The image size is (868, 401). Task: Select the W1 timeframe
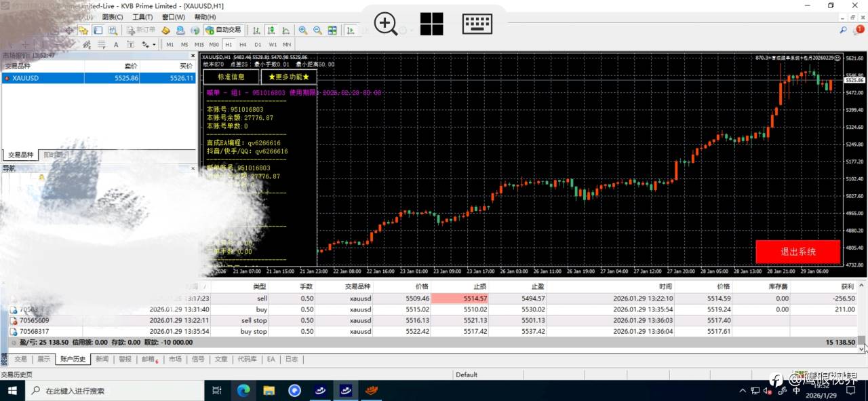[x=273, y=45]
